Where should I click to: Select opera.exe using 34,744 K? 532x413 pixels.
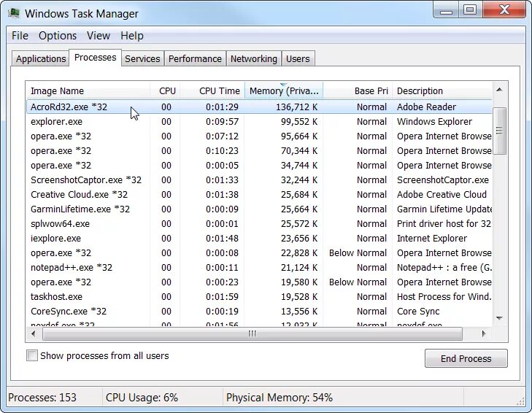(x=259, y=165)
